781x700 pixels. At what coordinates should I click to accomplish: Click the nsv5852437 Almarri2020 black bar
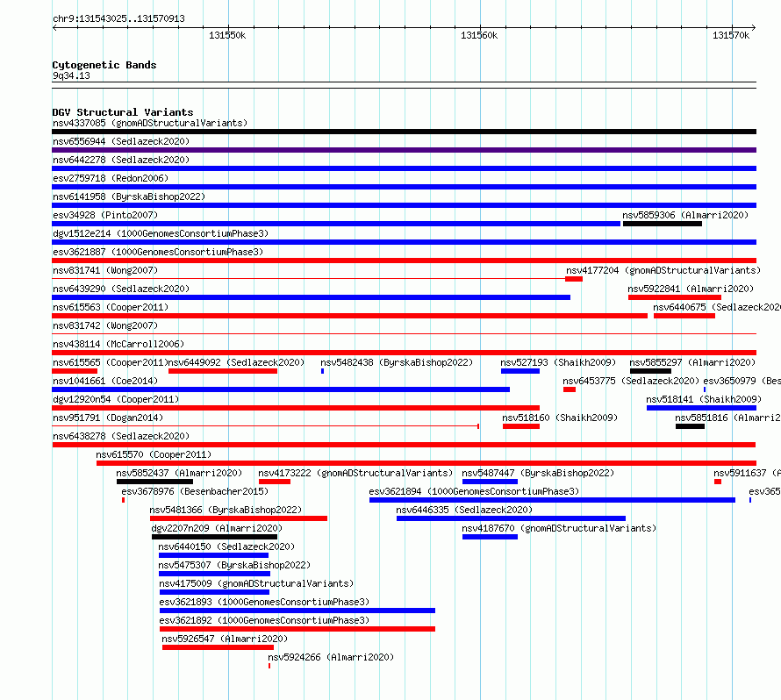[x=155, y=482]
